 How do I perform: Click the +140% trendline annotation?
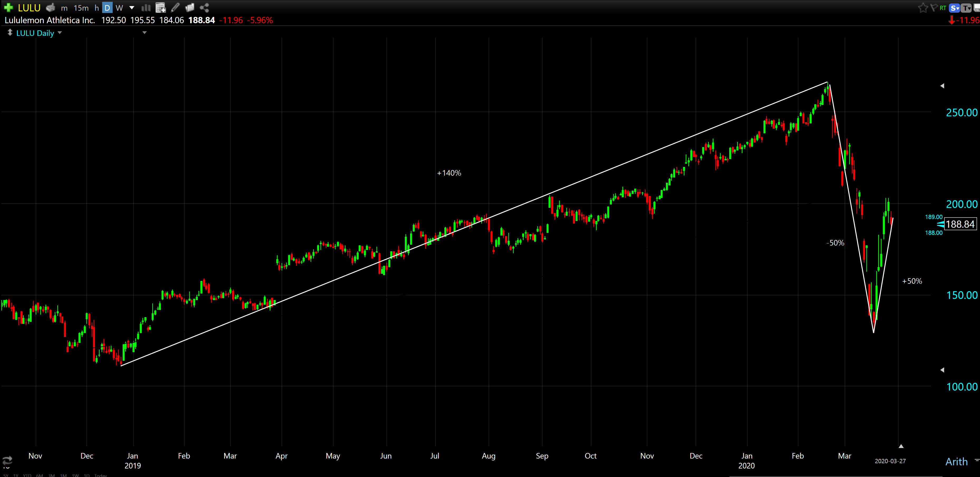point(449,173)
